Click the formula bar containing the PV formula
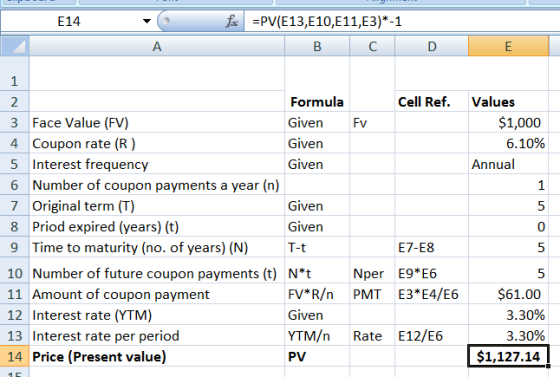This screenshot has width=560, height=377. 402,21
